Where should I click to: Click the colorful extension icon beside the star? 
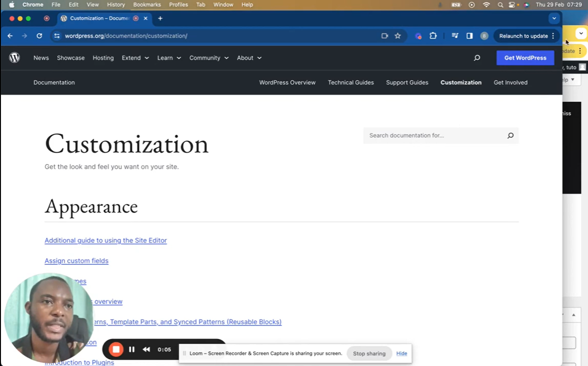pyautogui.click(x=418, y=36)
